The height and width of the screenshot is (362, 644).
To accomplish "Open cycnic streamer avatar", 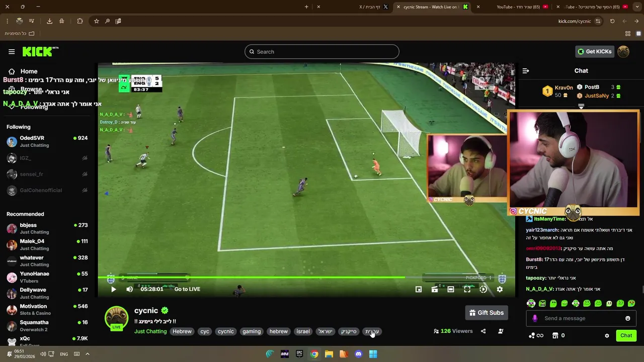I will (116, 318).
